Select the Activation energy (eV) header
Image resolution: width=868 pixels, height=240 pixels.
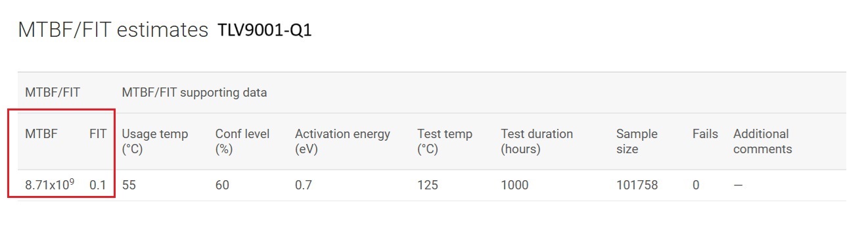(x=342, y=141)
